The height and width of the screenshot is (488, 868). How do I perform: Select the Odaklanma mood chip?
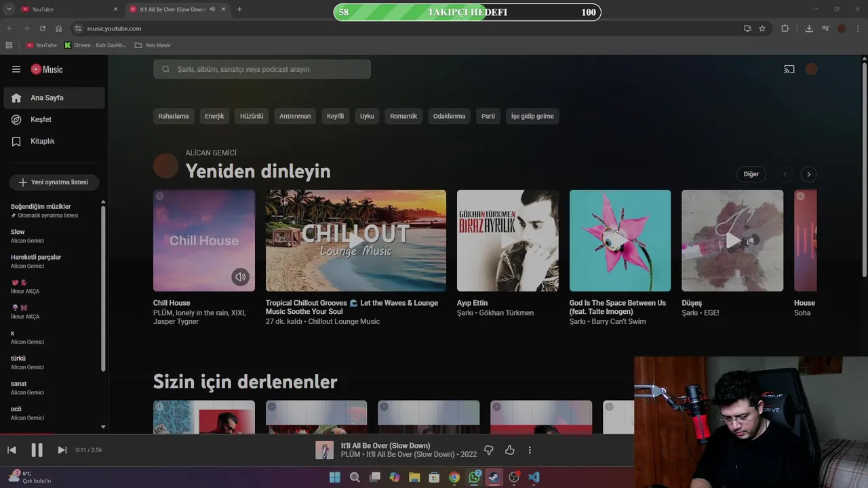449,116
